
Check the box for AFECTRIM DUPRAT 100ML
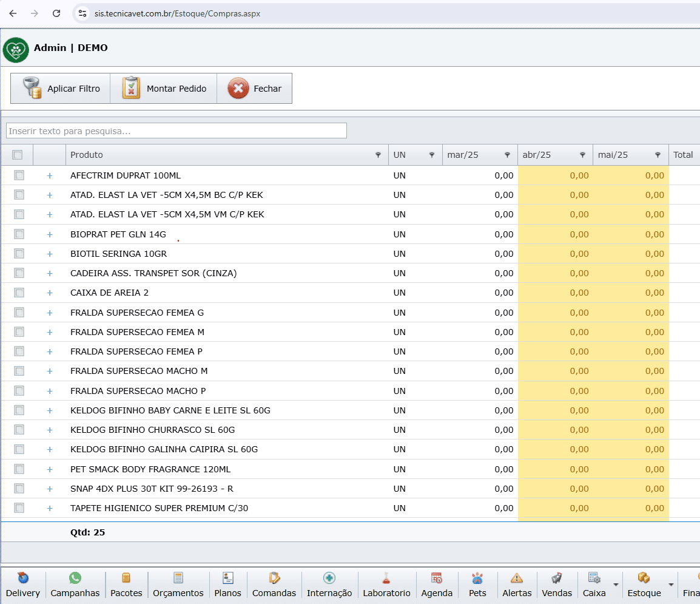click(19, 175)
